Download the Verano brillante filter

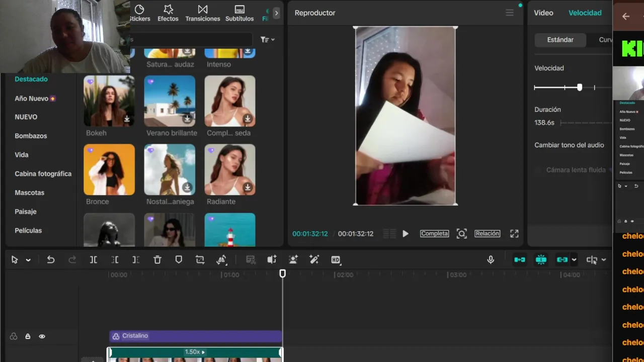tap(187, 119)
